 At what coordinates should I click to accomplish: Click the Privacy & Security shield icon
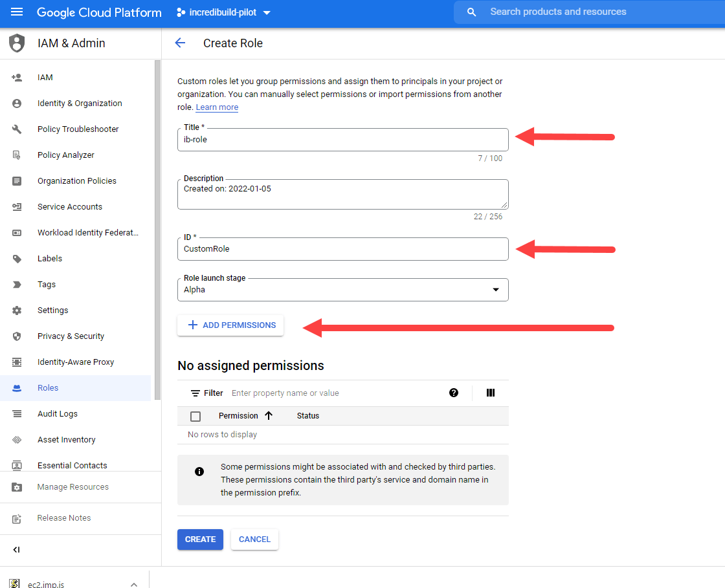pos(17,336)
